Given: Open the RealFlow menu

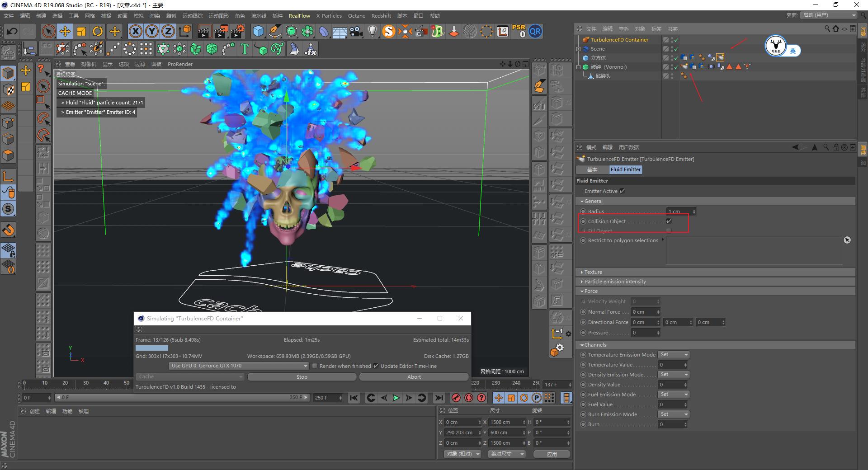Looking at the screenshot, I should (x=299, y=15).
